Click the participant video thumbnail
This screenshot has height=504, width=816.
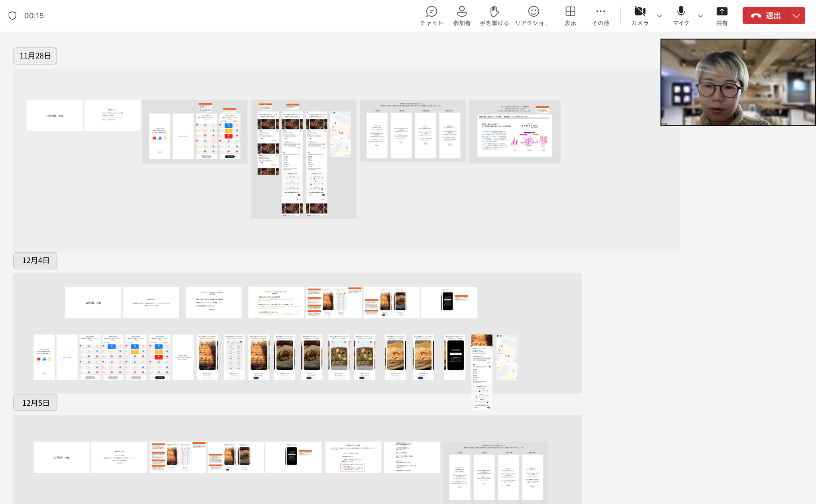coord(738,82)
